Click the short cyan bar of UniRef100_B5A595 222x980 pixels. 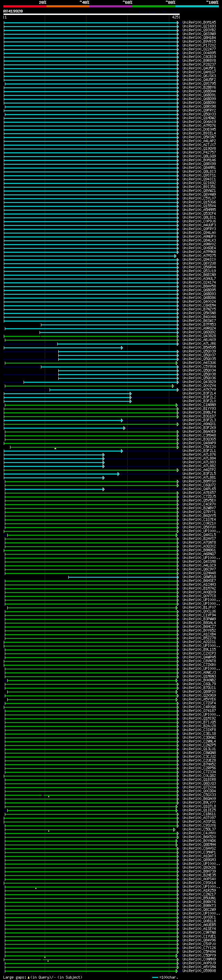tap(63, 348)
